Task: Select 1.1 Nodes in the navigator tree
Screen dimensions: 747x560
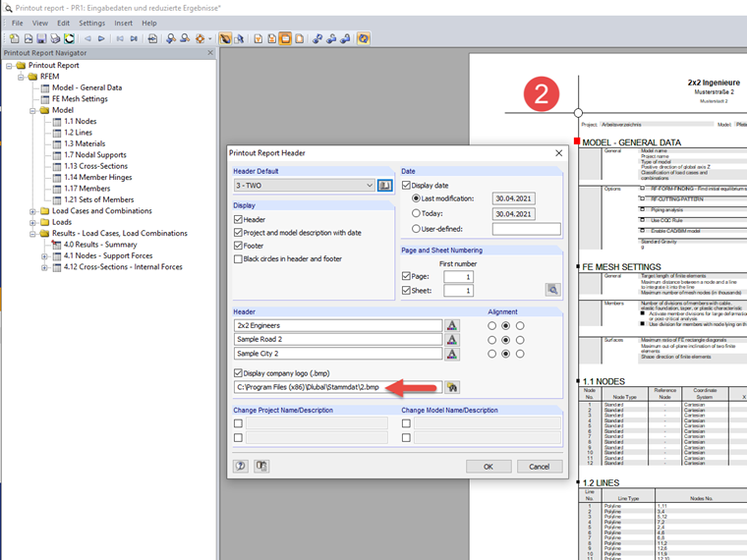Action: click(80, 122)
